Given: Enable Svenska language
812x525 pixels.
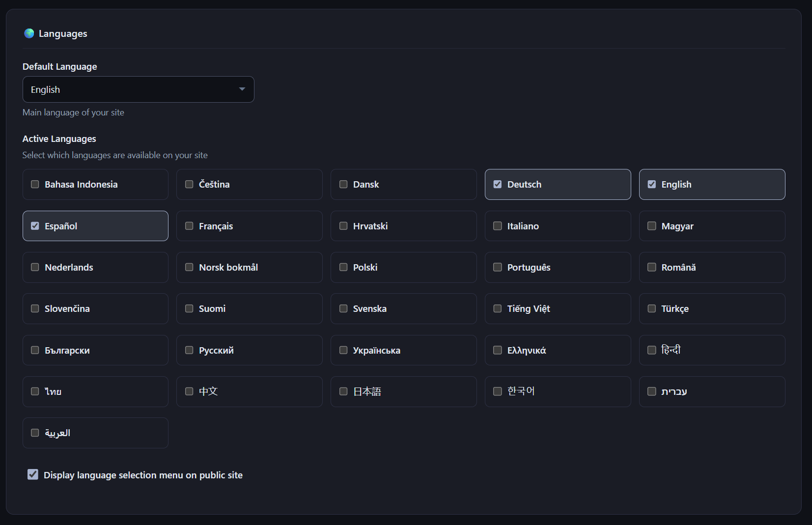Looking at the screenshot, I should coord(343,308).
